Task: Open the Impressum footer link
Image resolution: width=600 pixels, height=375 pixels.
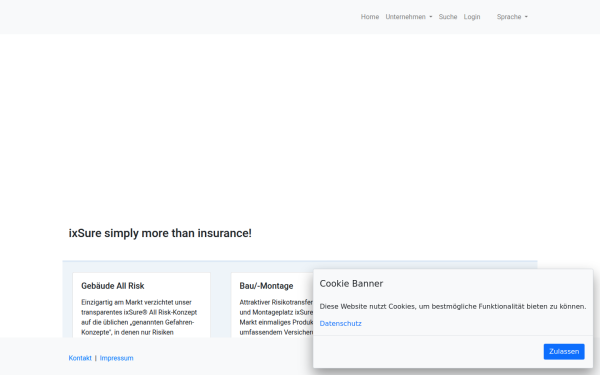Action: click(x=116, y=358)
